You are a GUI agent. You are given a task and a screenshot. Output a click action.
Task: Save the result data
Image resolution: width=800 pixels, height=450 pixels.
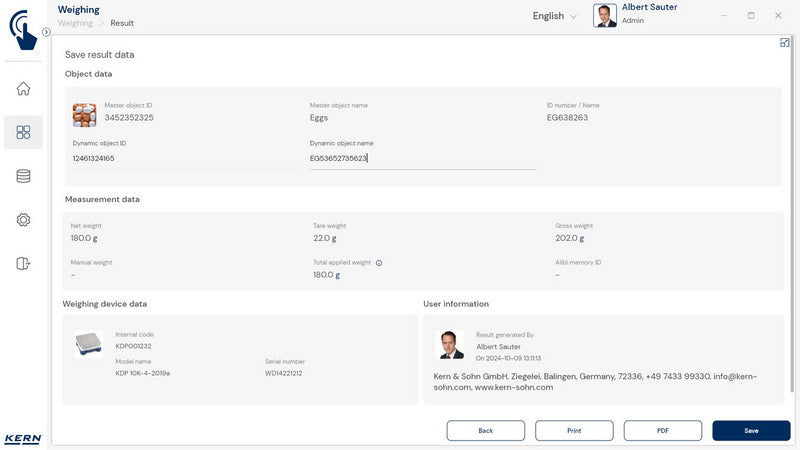pyautogui.click(x=751, y=431)
